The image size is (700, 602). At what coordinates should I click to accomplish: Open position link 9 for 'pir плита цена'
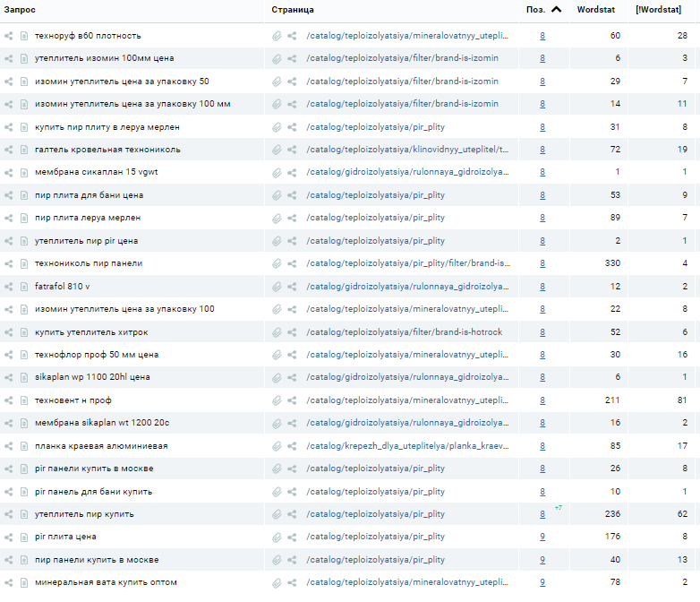click(542, 537)
